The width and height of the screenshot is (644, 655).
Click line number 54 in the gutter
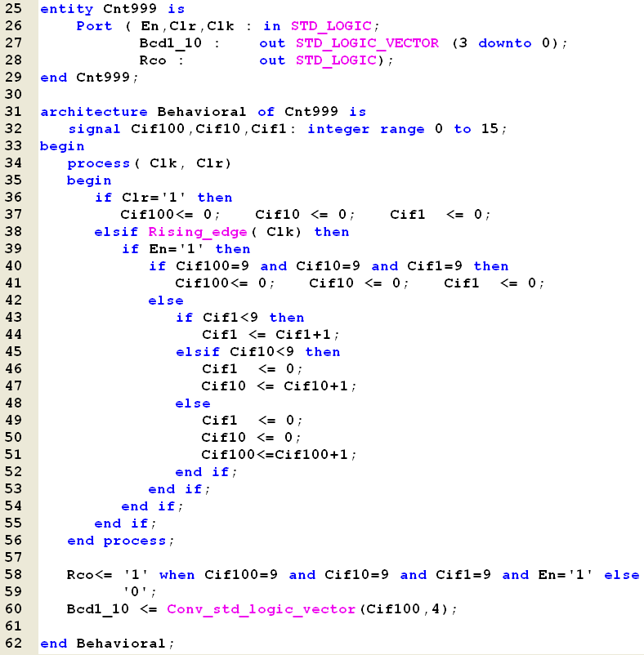coord(13,506)
